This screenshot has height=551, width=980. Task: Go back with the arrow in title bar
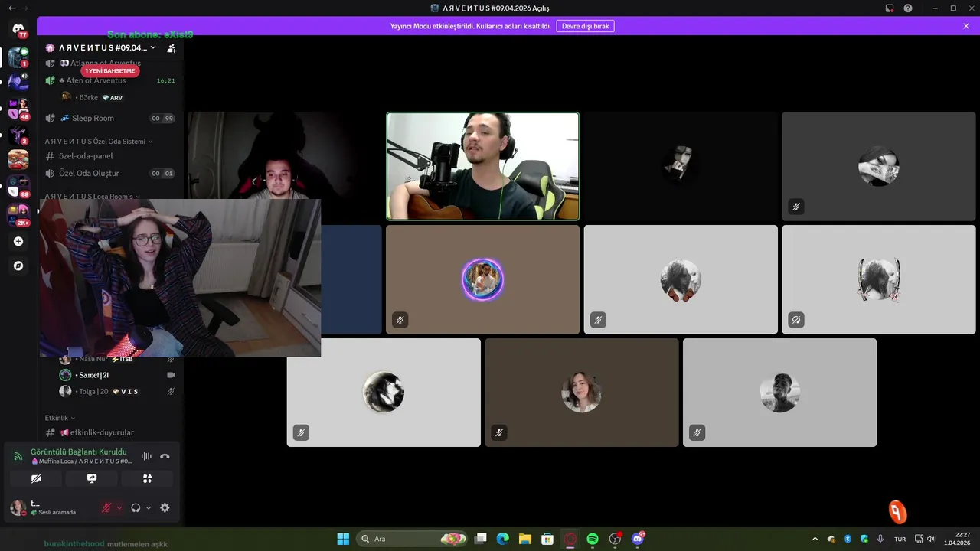[11, 8]
